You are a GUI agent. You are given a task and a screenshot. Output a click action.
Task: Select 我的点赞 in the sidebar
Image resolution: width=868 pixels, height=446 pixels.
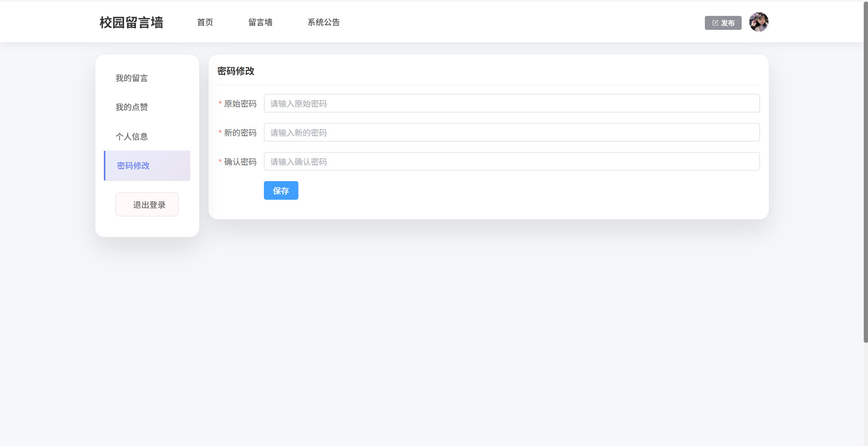[132, 107]
